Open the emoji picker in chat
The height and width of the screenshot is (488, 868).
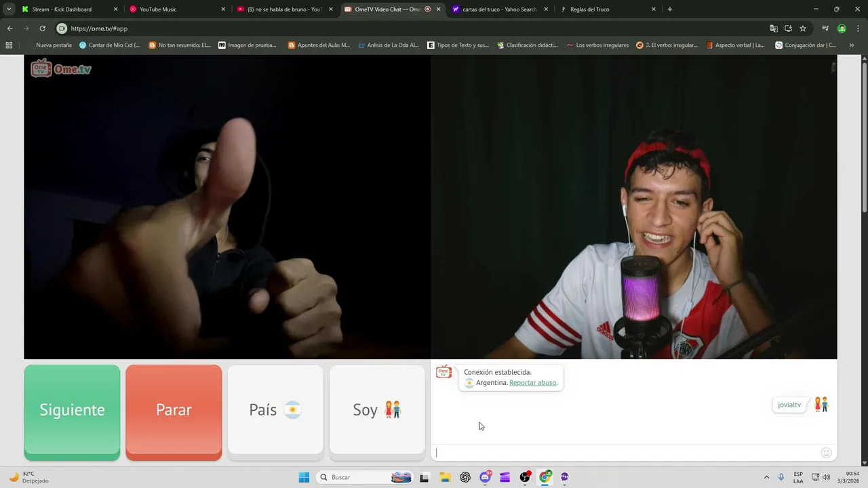point(826,453)
